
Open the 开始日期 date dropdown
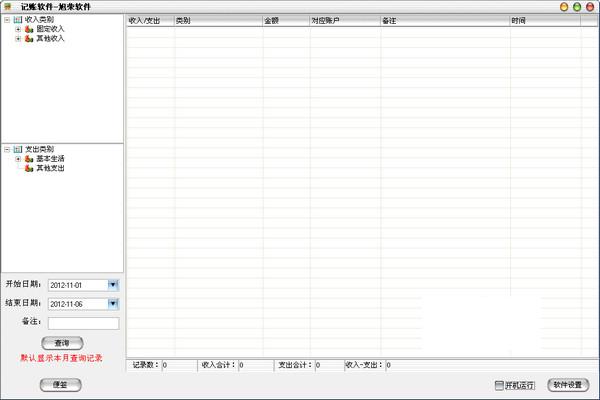[113, 285]
